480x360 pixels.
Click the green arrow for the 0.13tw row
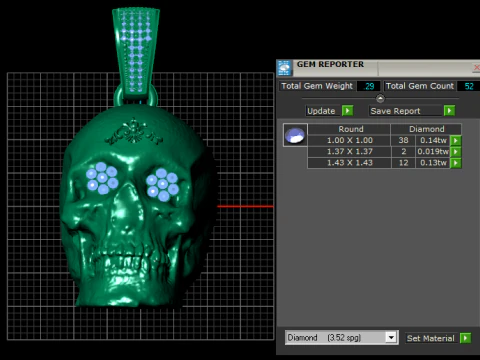tap(456, 163)
